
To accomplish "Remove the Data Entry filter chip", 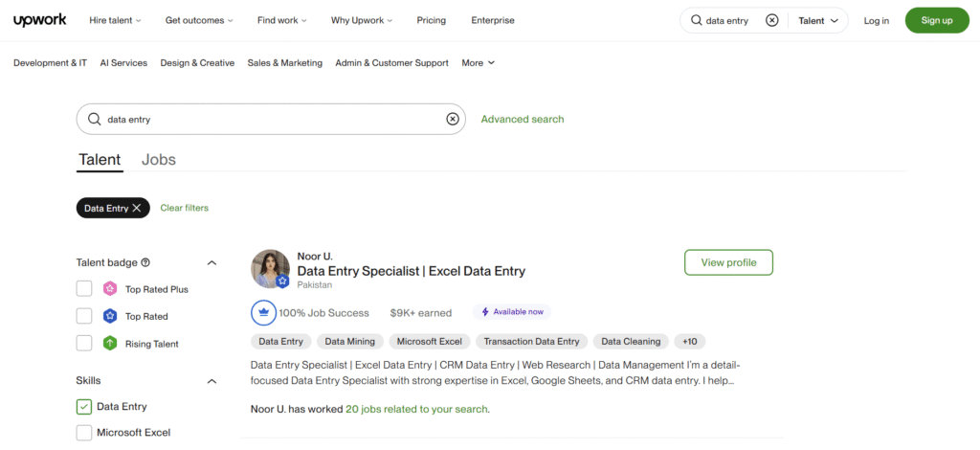I will pyautogui.click(x=137, y=208).
